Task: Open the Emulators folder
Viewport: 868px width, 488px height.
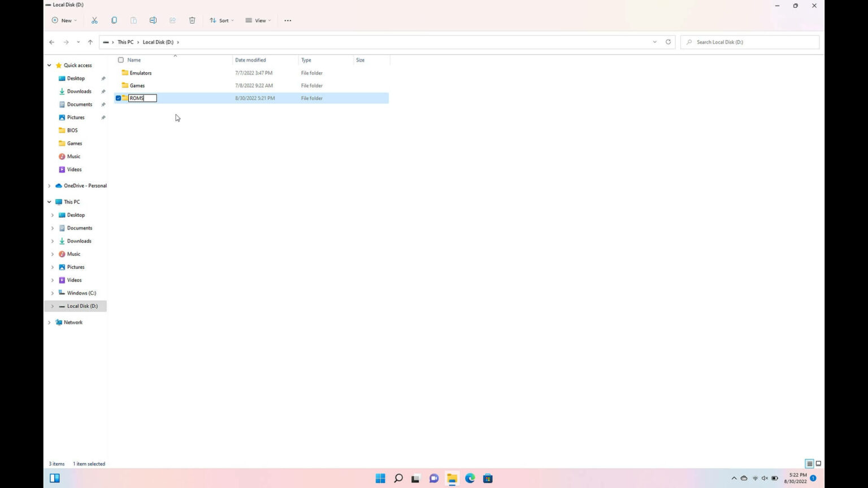Action: [140, 73]
